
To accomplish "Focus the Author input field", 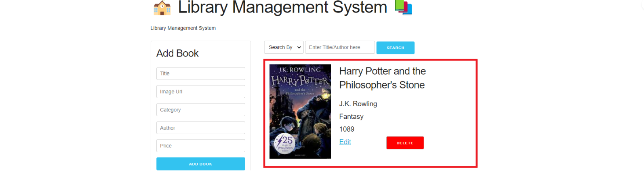I will (x=200, y=128).
